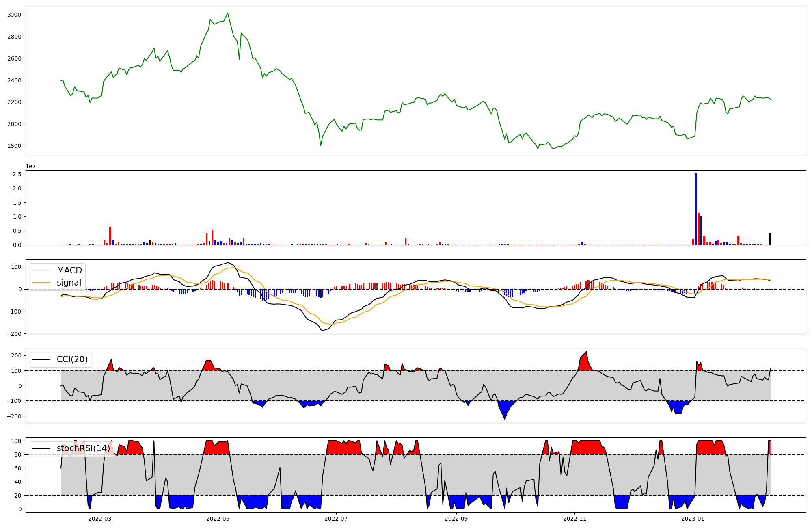
Task: Click the 2.5 volume axis tick label
Action: [17, 174]
